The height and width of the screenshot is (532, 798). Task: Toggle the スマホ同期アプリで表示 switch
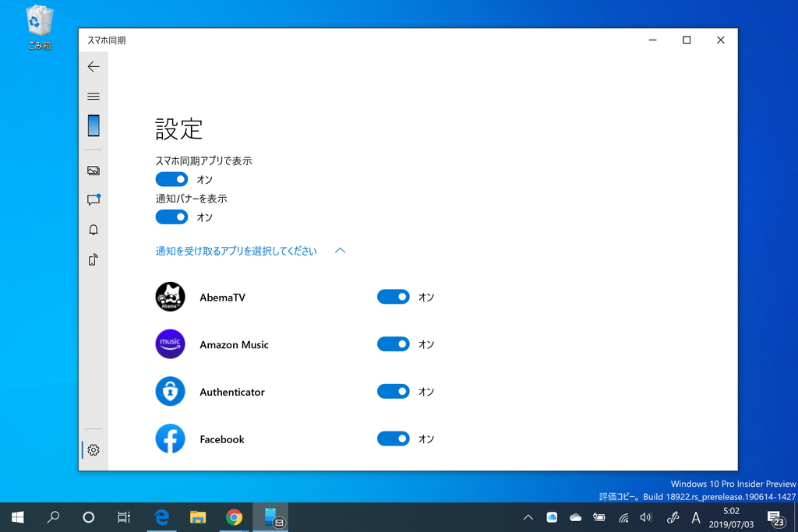[x=171, y=179]
